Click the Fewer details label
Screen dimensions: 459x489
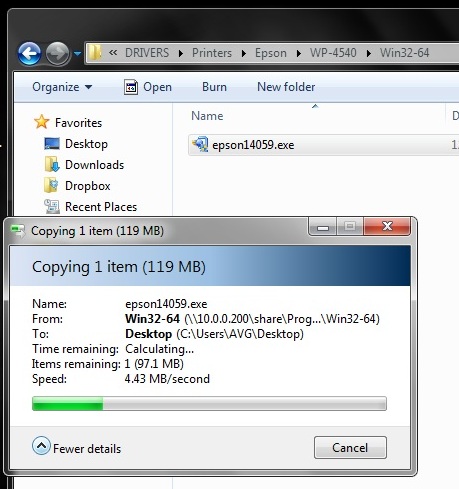click(87, 449)
